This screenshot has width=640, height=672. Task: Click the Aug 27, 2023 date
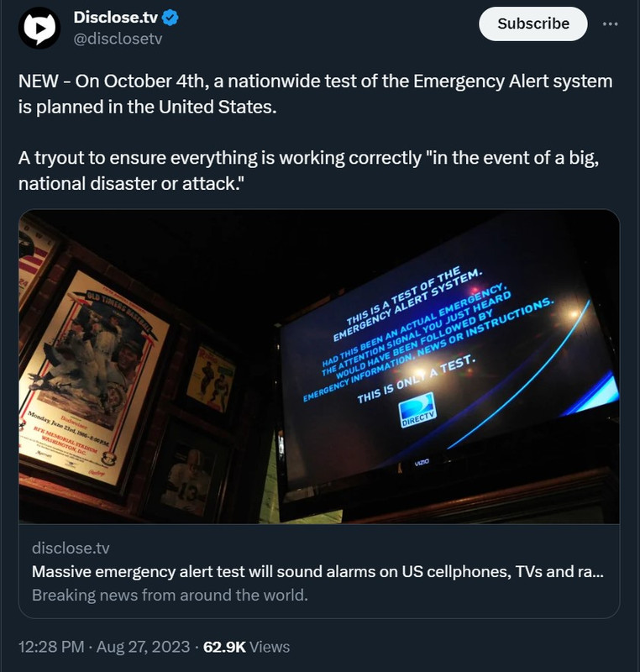coord(143,646)
